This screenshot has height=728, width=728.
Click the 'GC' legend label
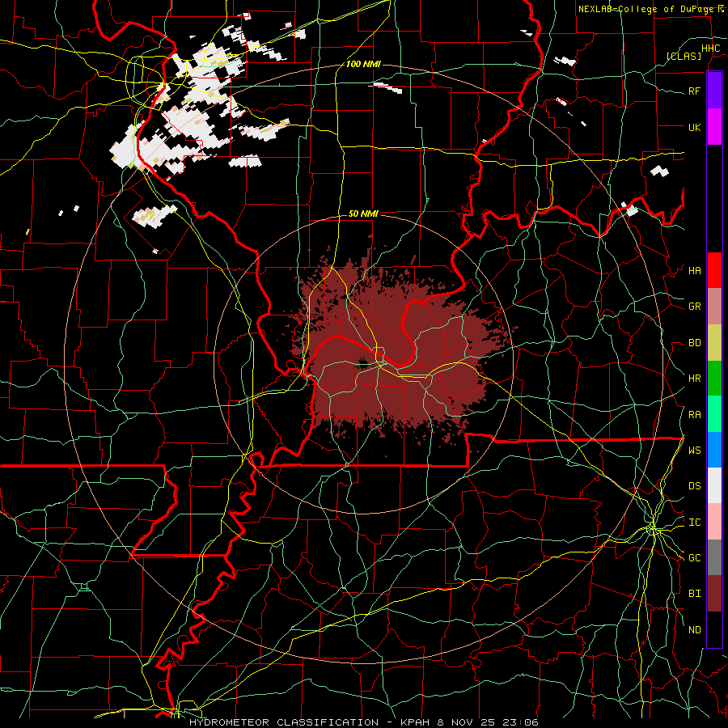[695, 558]
